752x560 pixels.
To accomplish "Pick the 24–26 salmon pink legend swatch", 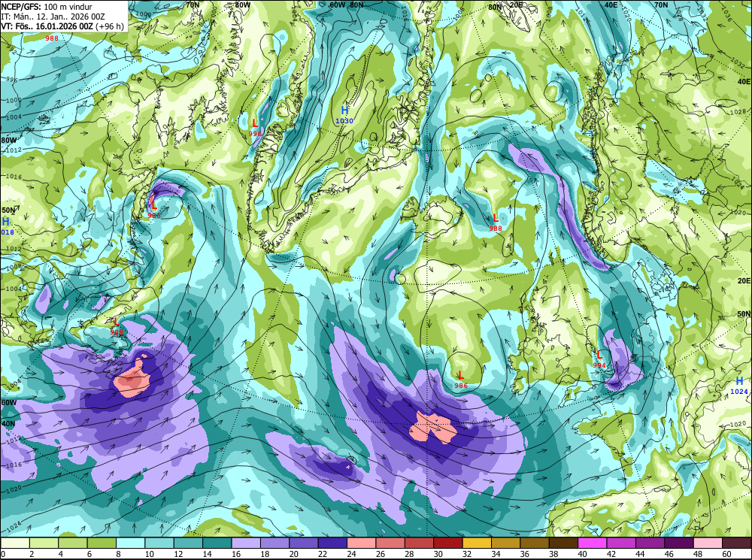I will click(362, 543).
